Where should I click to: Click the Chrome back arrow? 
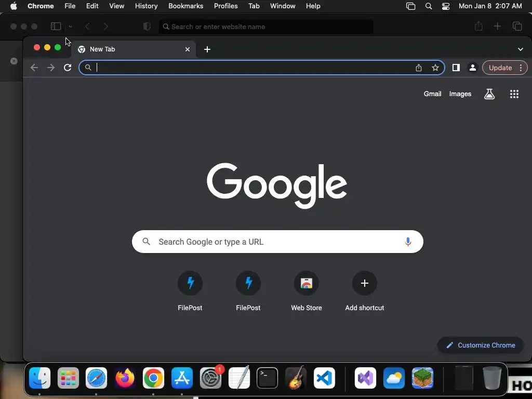pyautogui.click(x=34, y=68)
